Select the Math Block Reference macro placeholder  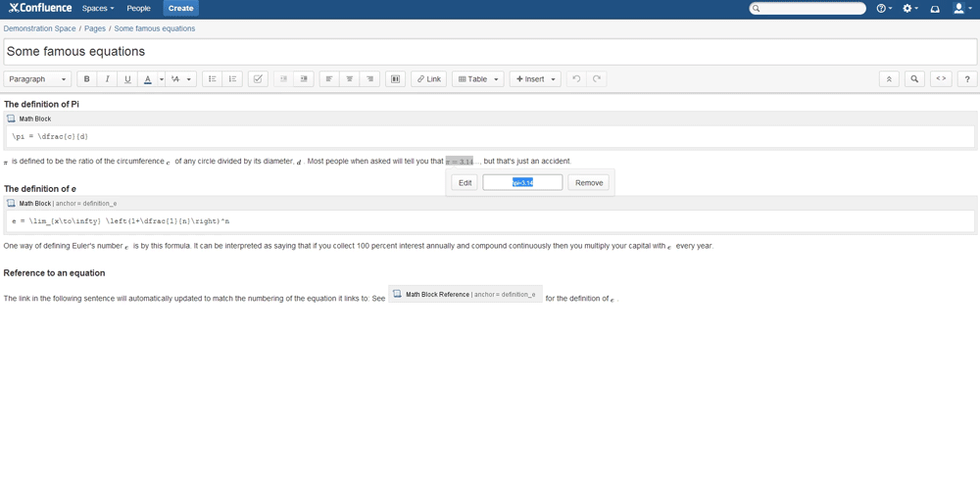[465, 294]
